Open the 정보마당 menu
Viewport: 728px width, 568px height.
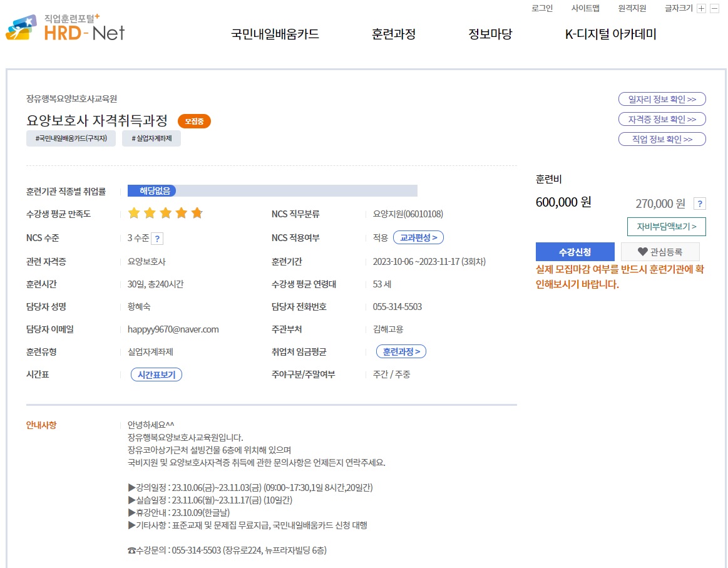click(x=489, y=35)
